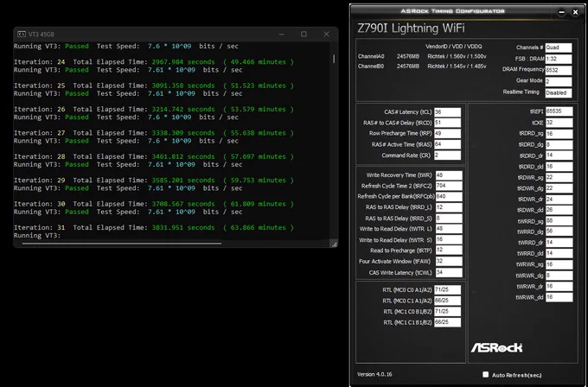The width and height of the screenshot is (588, 387).
Task: Click the tRRD_S value field
Action: 449,219
